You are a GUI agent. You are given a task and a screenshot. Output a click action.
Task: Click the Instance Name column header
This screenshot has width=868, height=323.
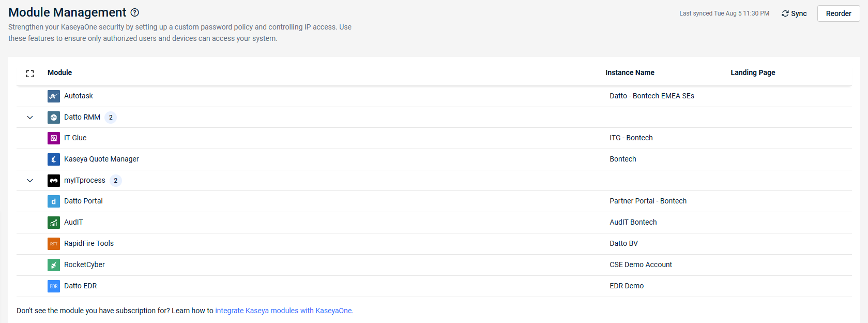(x=630, y=72)
